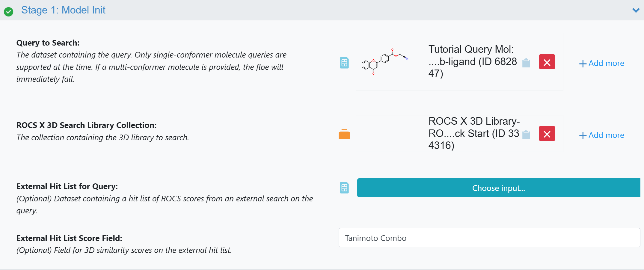The image size is (644, 270).
Task: Select the ROCS X 3D Library collection entry
Action: pyautogui.click(x=473, y=133)
